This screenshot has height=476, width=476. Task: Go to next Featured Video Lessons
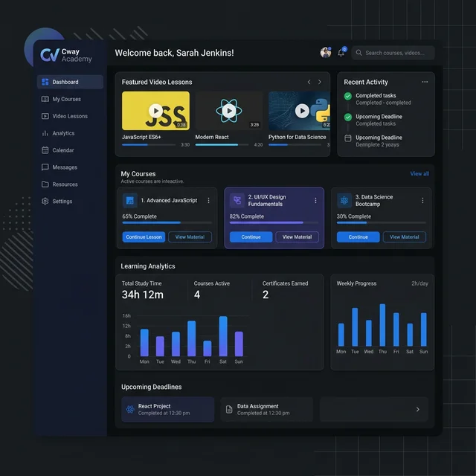tap(320, 82)
